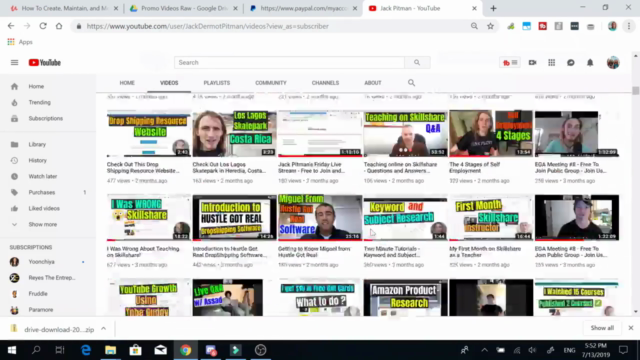Open the Keyword and Subject Research thumbnail
This screenshot has height=360, width=640.
coord(405,218)
